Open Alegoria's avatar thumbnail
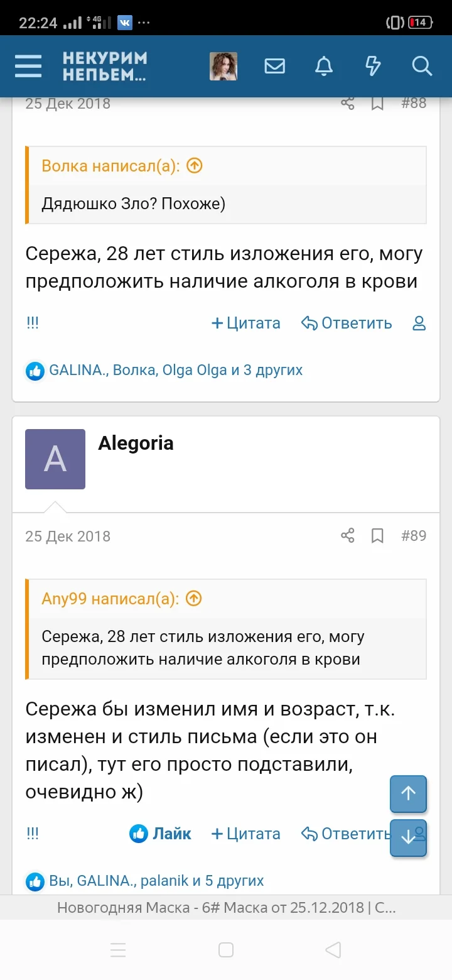 [x=55, y=459]
